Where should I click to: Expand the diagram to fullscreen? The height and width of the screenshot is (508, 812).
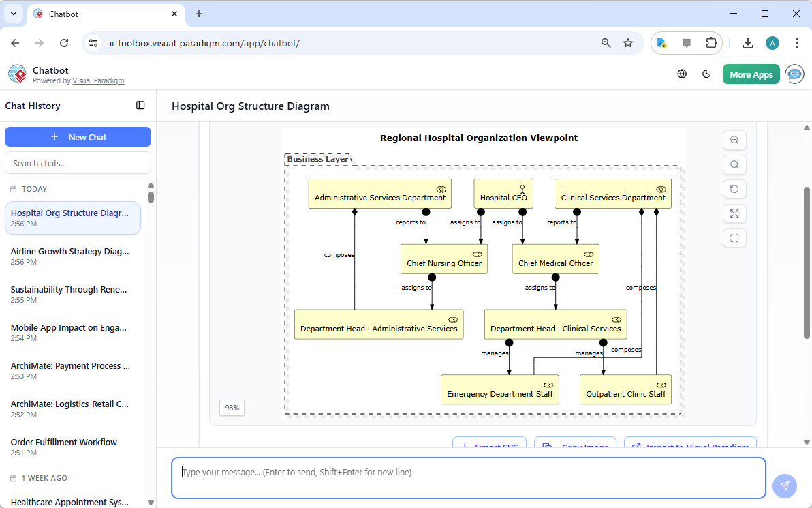click(734, 213)
